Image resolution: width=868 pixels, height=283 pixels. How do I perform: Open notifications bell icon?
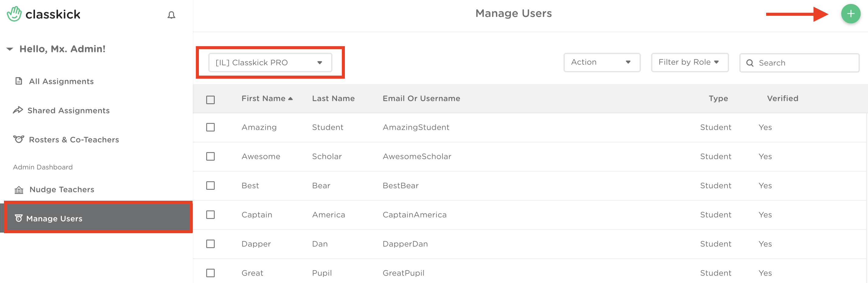click(x=171, y=15)
